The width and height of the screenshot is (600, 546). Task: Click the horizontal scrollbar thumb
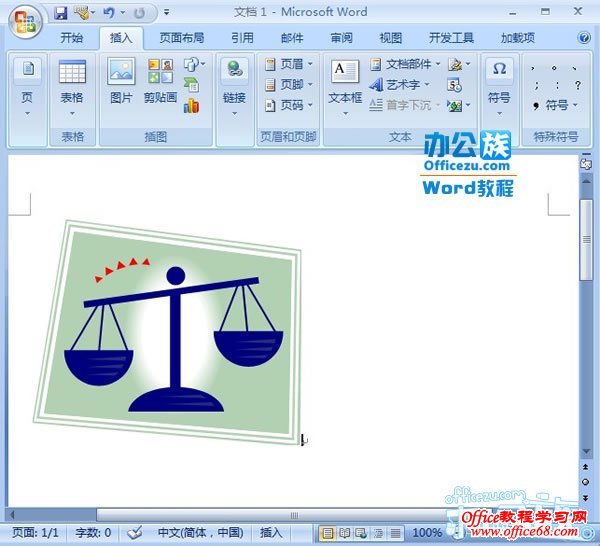coord(294,515)
